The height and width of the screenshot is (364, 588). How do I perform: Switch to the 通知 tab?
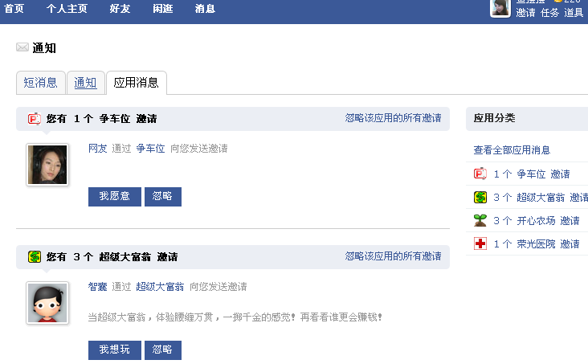click(85, 83)
